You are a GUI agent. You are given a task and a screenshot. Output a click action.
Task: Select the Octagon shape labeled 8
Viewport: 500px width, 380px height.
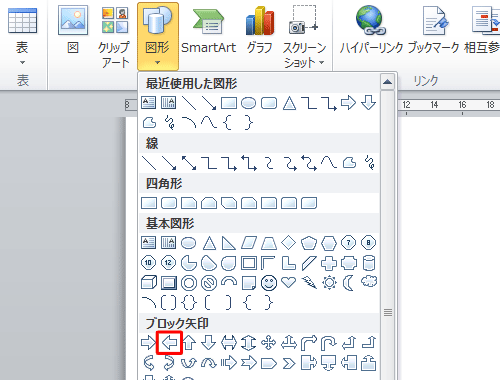pos(369,243)
